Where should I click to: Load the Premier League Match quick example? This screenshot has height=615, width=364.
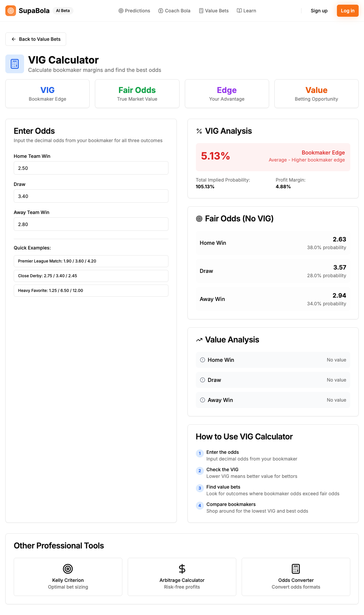(91, 261)
